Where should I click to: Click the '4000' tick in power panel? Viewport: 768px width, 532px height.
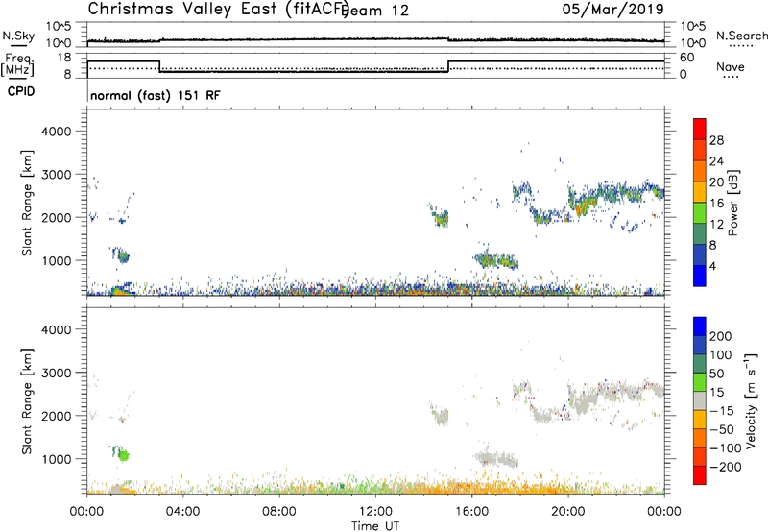tap(56, 132)
